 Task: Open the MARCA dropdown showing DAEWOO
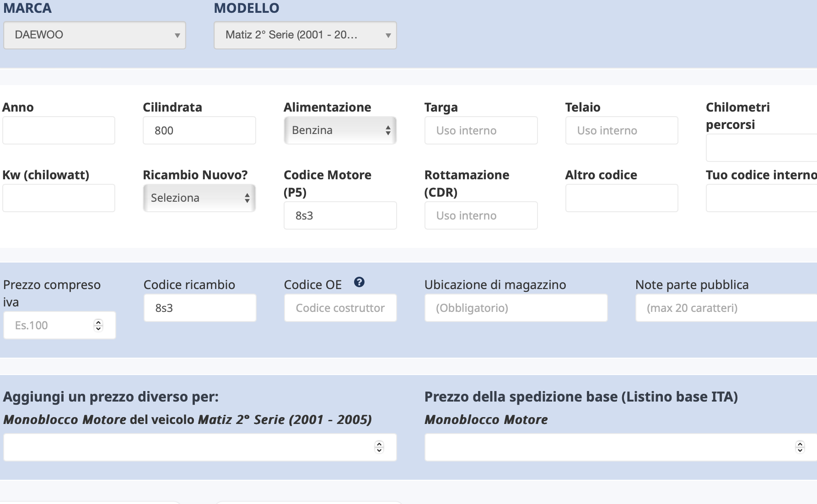click(95, 35)
